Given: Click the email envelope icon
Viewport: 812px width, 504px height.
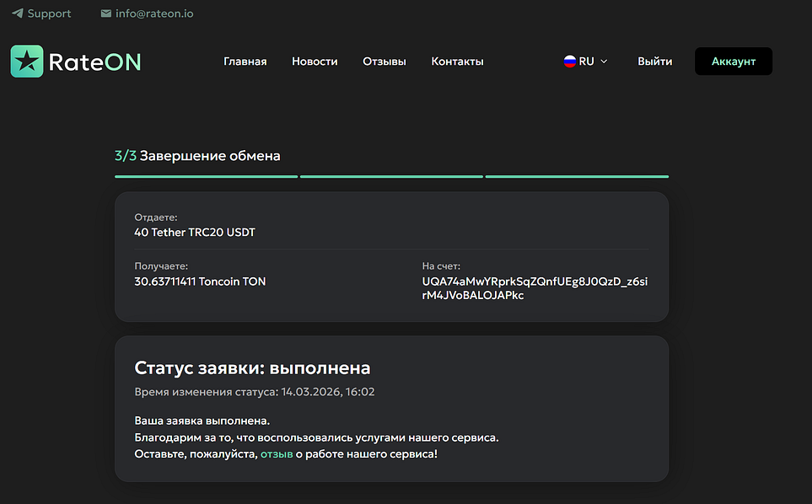Looking at the screenshot, I should click(105, 13).
